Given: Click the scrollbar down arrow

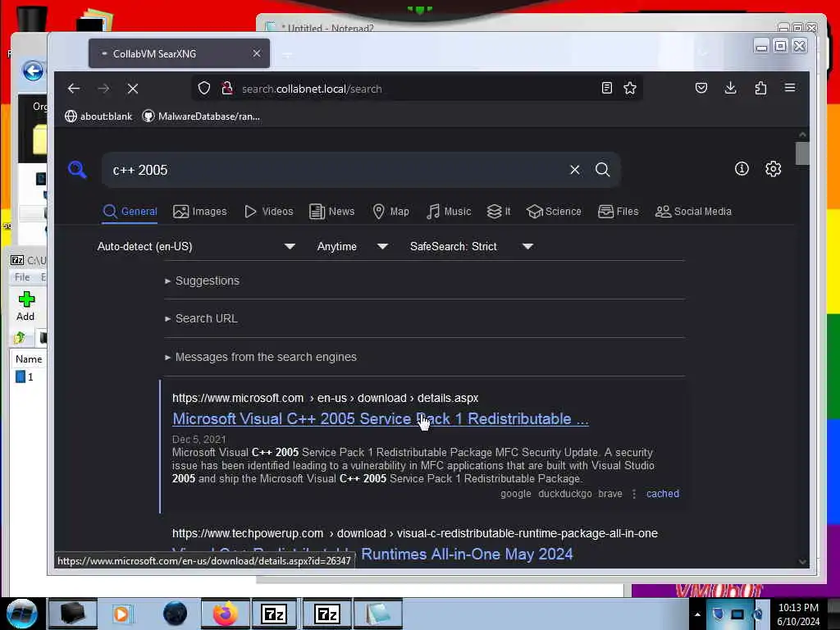Looking at the screenshot, I should point(802,562).
